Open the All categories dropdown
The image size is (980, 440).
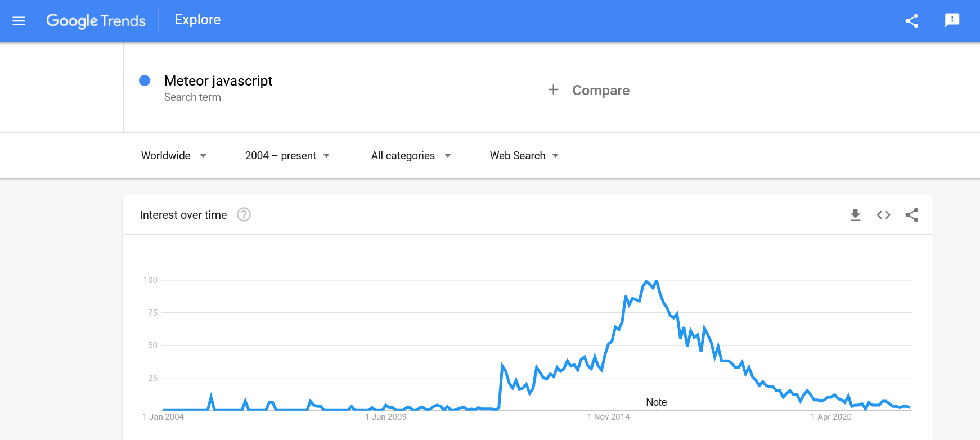[411, 156]
